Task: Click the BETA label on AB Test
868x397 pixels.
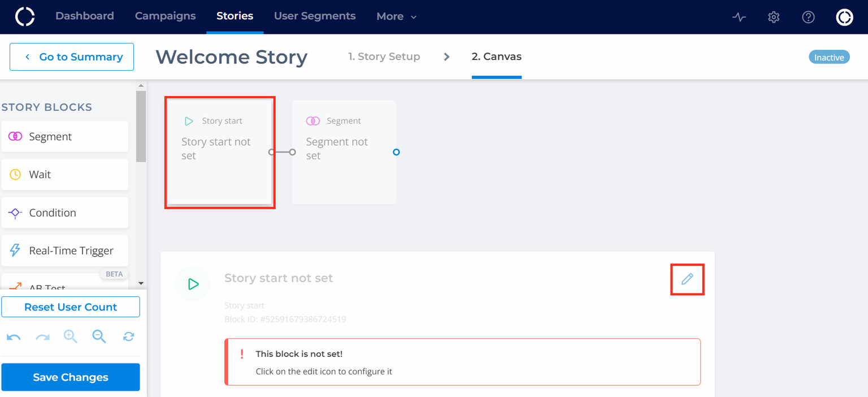Action: [114, 274]
